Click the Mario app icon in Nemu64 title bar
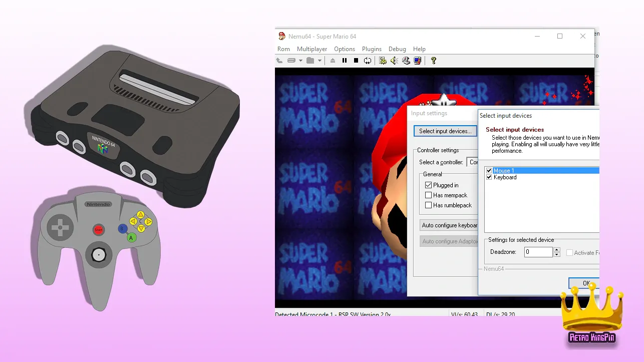Viewport: 644px width, 362px height. 282,36
